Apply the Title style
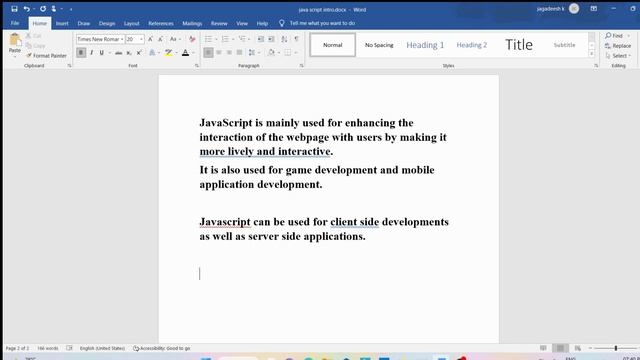 (519, 45)
